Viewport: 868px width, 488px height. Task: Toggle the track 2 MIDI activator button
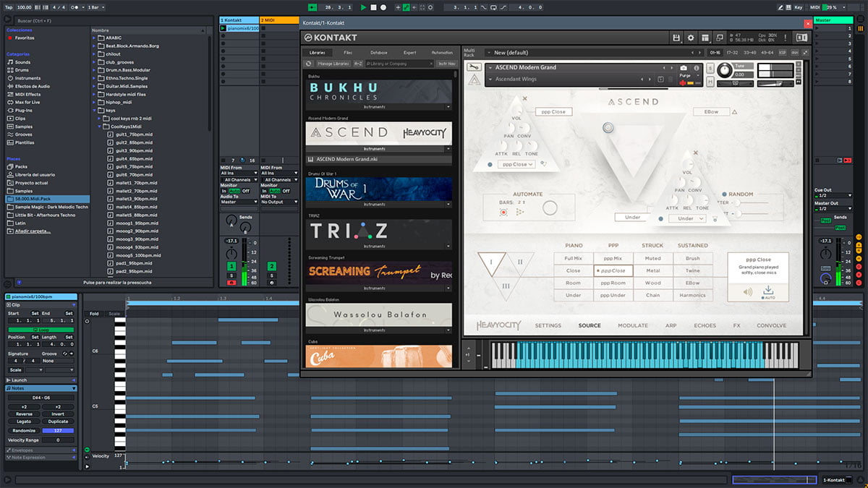(272, 266)
